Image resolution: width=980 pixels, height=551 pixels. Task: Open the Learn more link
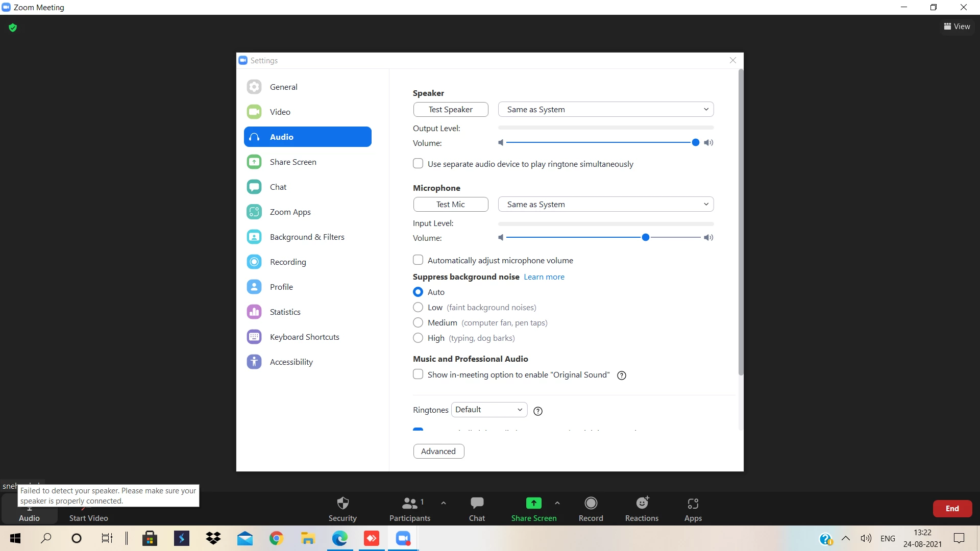pyautogui.click(x=544, y=277)
